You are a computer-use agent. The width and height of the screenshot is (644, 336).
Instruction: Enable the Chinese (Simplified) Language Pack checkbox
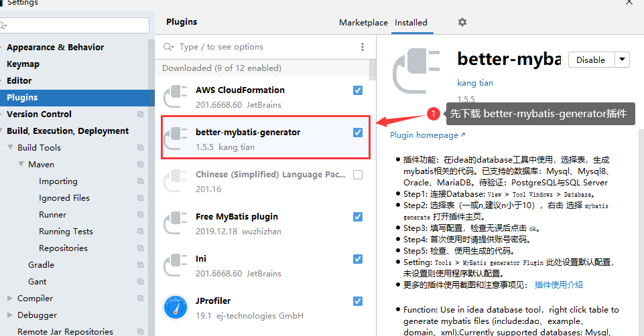pos(358,175)
